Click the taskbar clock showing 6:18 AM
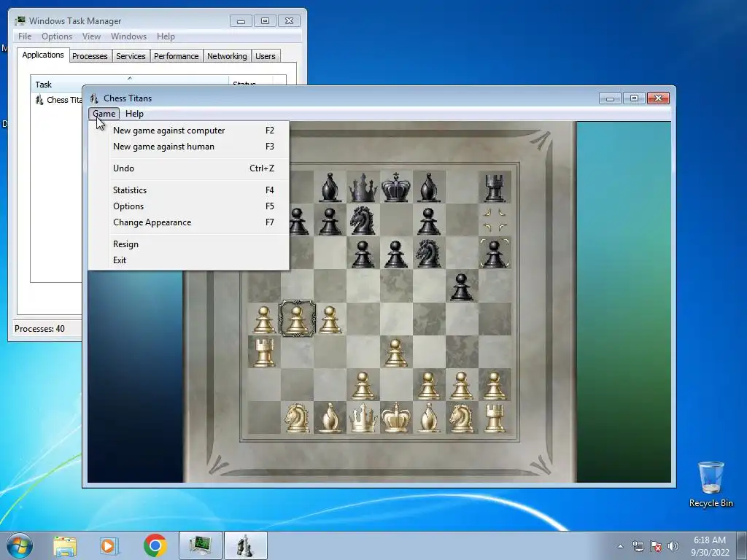747x560 pixels. (x=710, y=545)
